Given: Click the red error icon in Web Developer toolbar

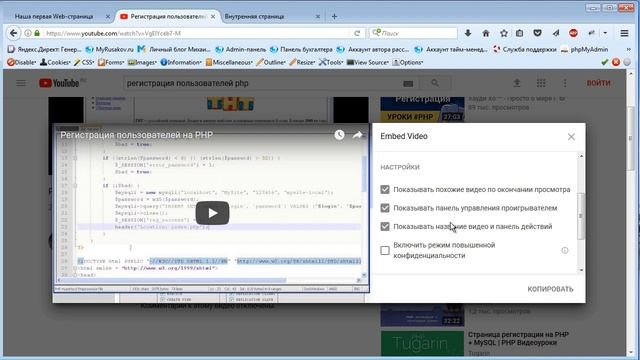Looking at the screenshot, I should coord(616,62).
